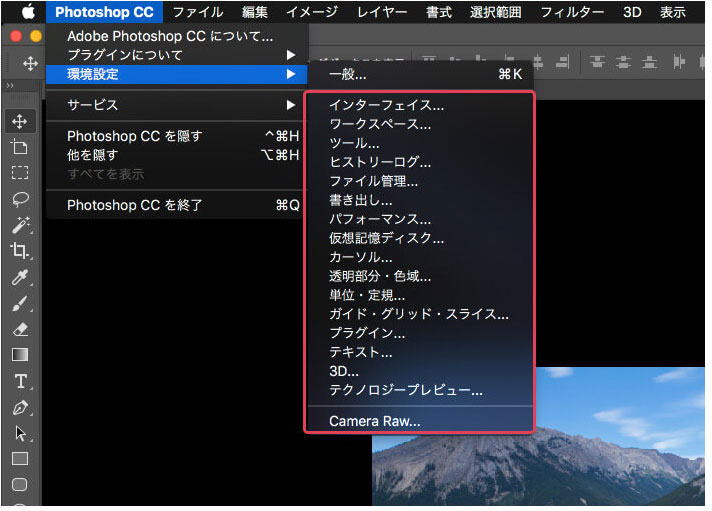
Task: Open the 選択範囲 menu
Action: point(495,12)
